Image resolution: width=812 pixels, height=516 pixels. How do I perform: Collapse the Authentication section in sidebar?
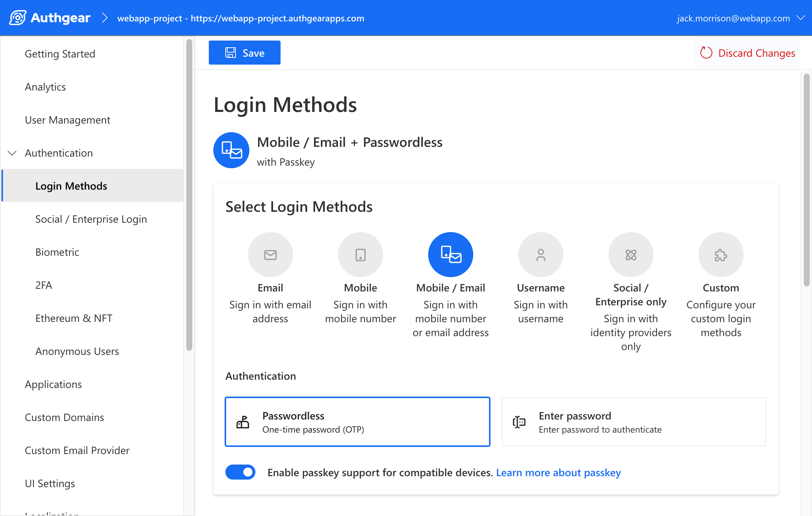coord(12,153)
